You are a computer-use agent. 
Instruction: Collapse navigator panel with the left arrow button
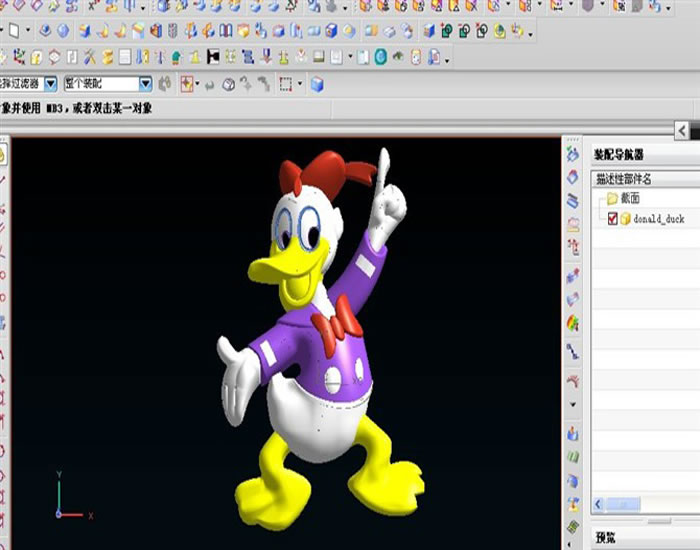pyautogui.click(x=681, y=131)
